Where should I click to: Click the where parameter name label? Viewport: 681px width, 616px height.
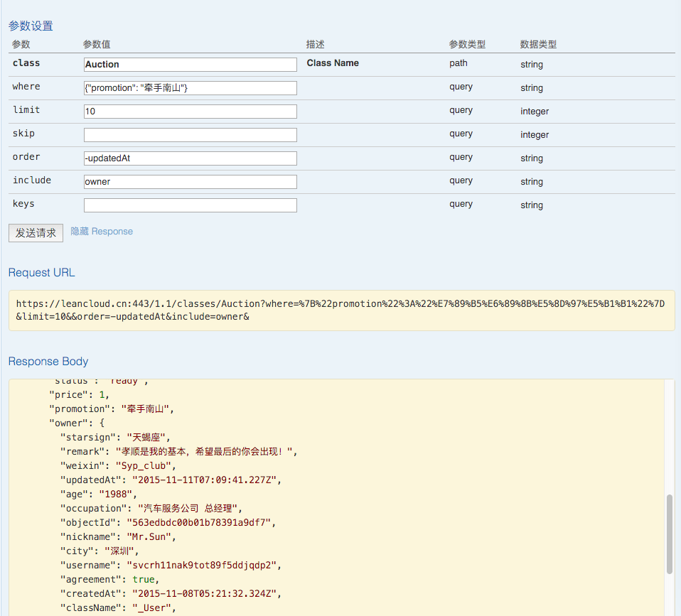coord(26,87)
